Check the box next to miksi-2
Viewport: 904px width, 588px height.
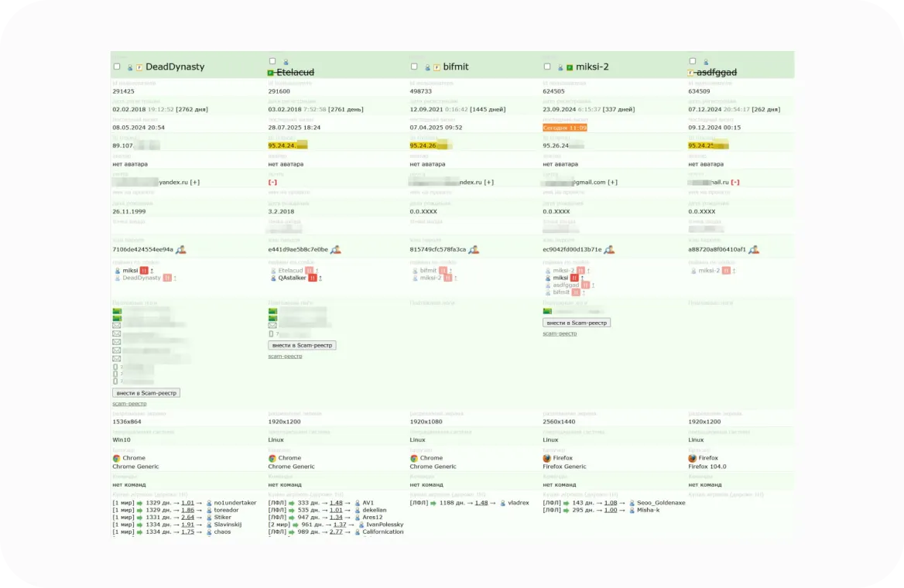547,67
